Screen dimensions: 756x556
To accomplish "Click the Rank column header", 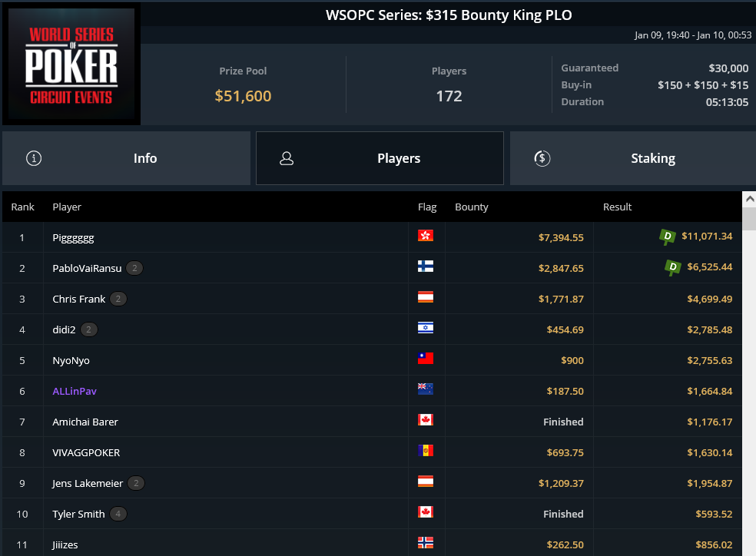I will click(22, 207).
